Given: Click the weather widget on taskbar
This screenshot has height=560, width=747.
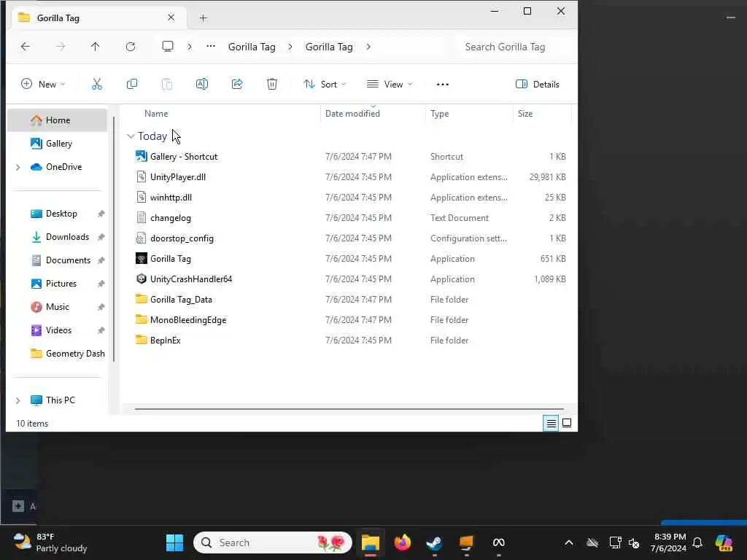Looking at the screenshot, I should [x=50, y=542].
